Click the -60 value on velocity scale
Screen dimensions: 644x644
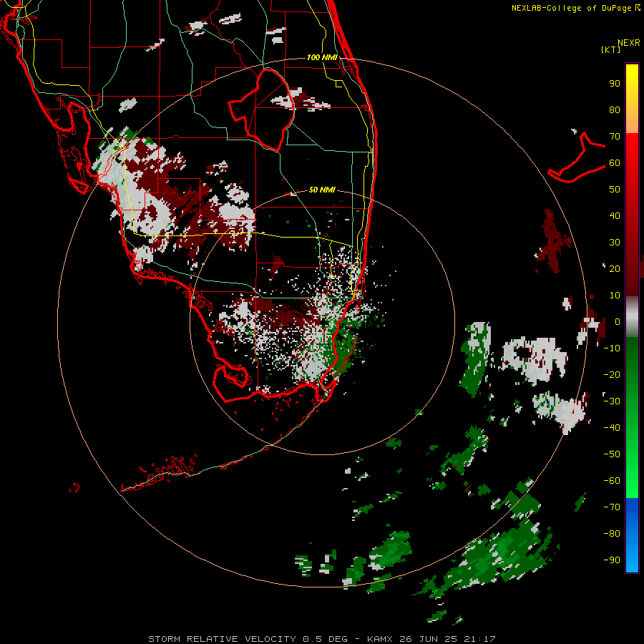click(x=612, y=481)
